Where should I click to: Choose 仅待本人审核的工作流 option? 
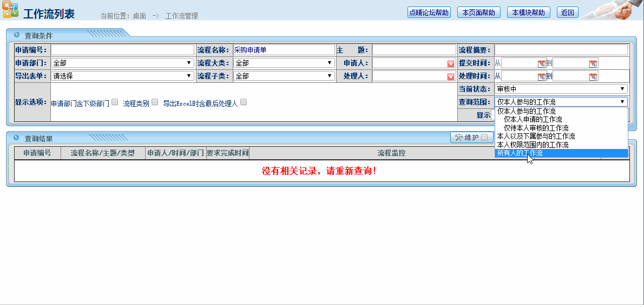[536, 128]
